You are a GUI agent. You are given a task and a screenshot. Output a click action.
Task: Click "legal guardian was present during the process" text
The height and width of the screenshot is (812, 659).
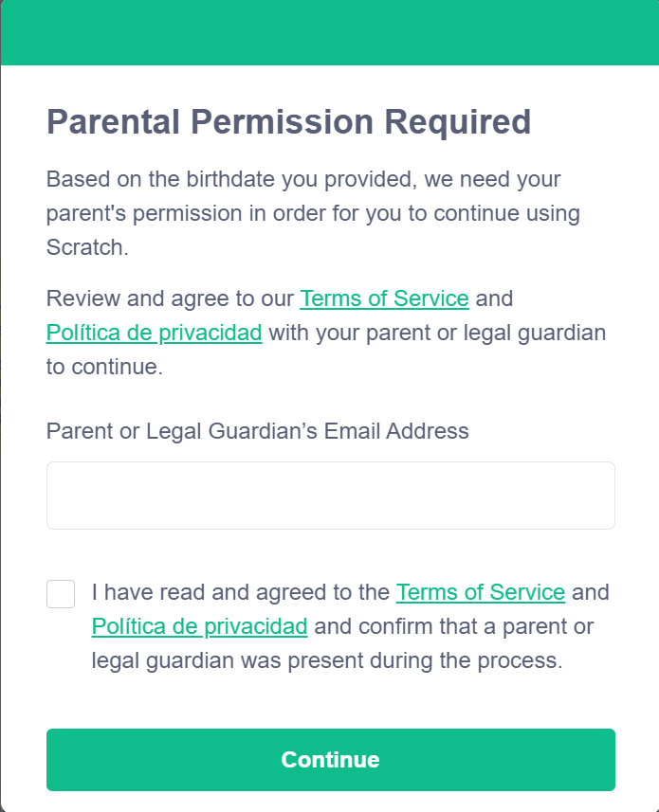click(326, 660)
